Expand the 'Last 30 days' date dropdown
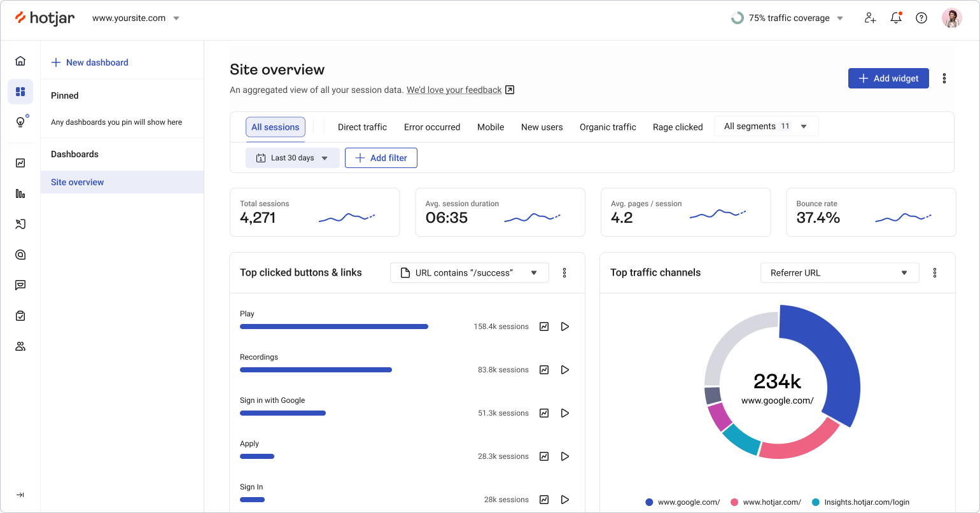The height and width of the screenshot is (513, 980). click(x=292, y=157)
